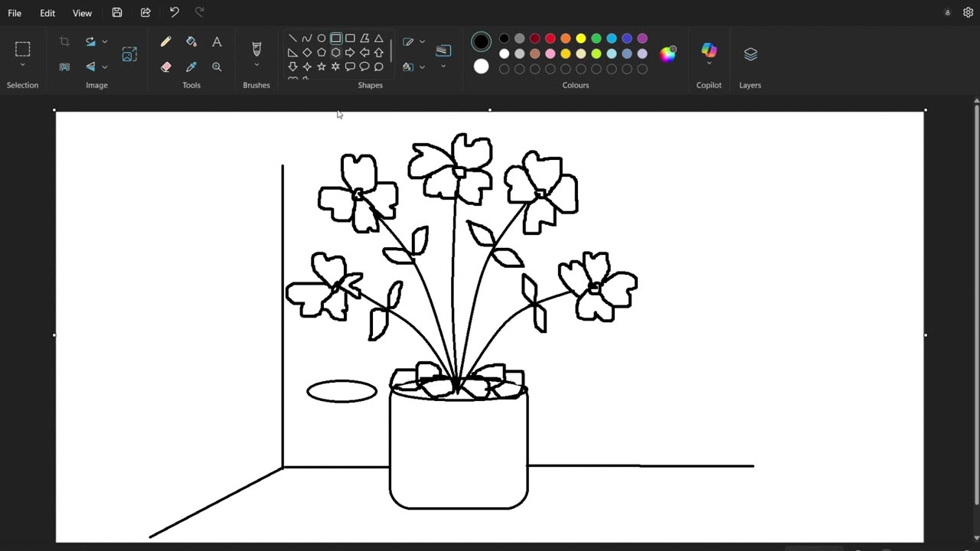Open the View menu

[82, 13]
